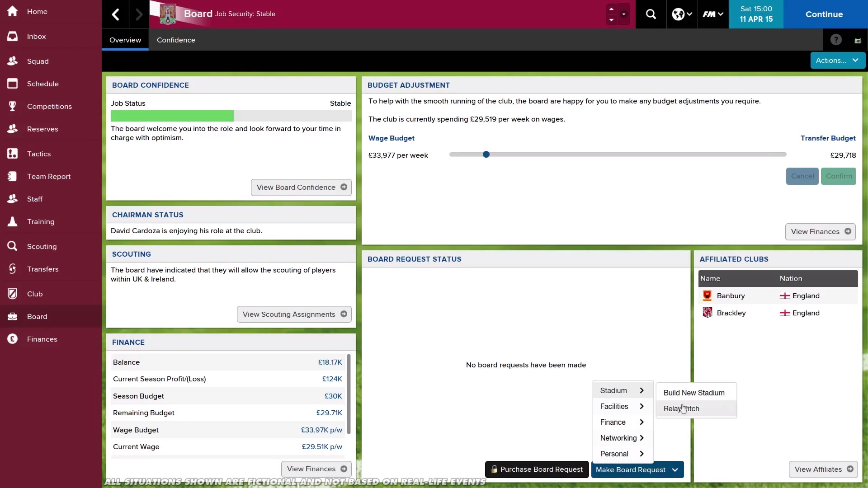Click the back navigation arrow

pos(116,14)
